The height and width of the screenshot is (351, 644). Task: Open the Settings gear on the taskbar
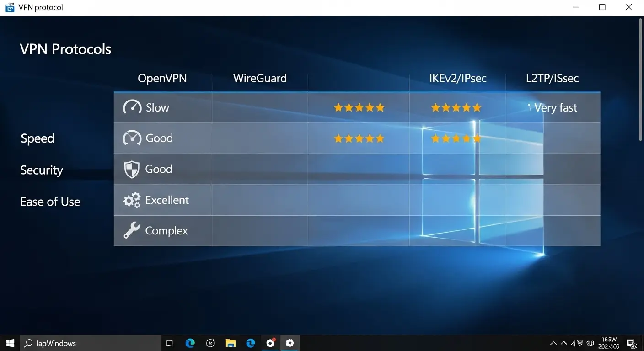tap(290, 343)
